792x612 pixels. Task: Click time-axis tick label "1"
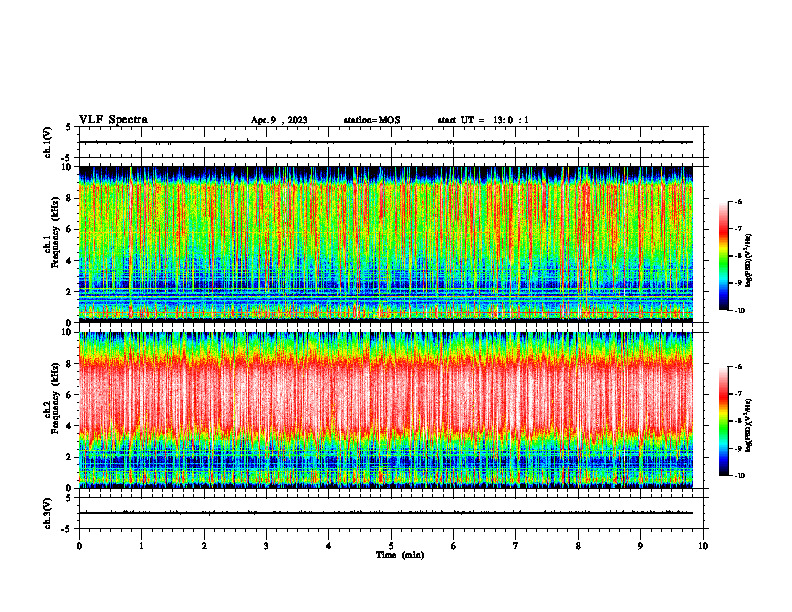[x=141, y=546]
